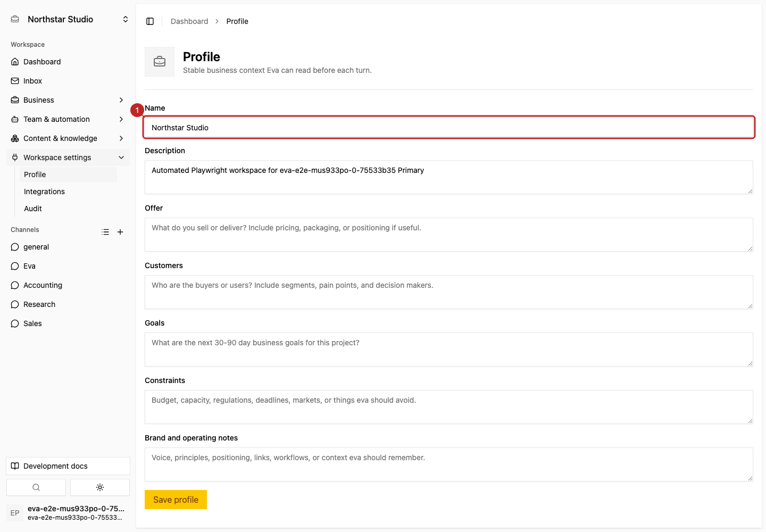766x532 pixels.
Task: Collapse the Workspace settings chevron
Action: tap(121, 157)
